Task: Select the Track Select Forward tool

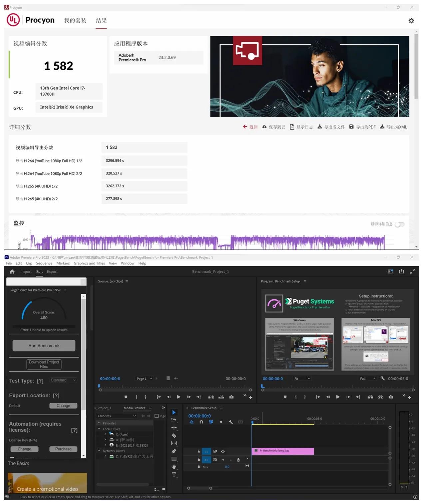Action: point(174,420)
